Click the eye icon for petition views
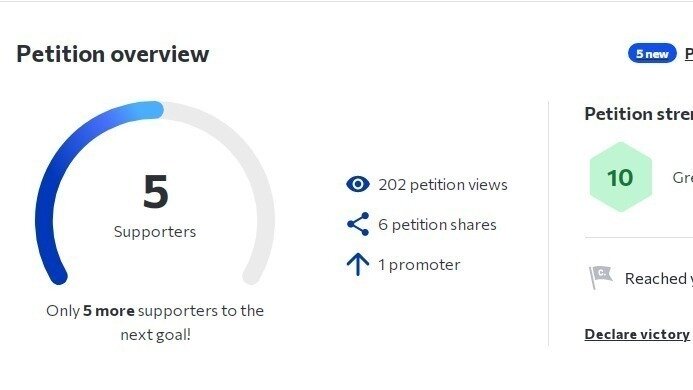The width and height of the screenshot is (693, 390). coord(358,184)
